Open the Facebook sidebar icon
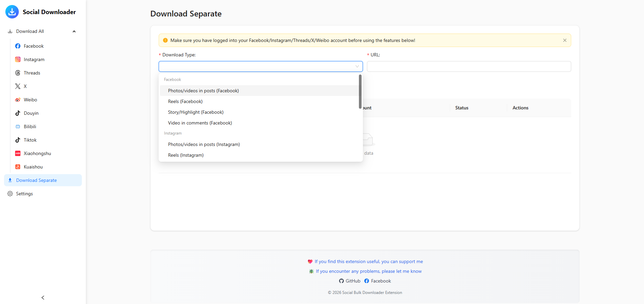This screenshot has height=304, width=644. 18,46
